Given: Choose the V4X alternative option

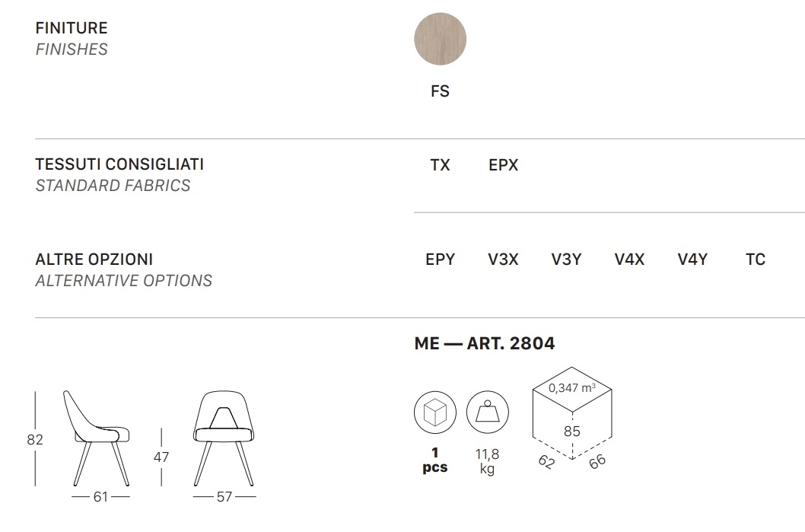Looking at the screenshot, I should tap(629, 260).
